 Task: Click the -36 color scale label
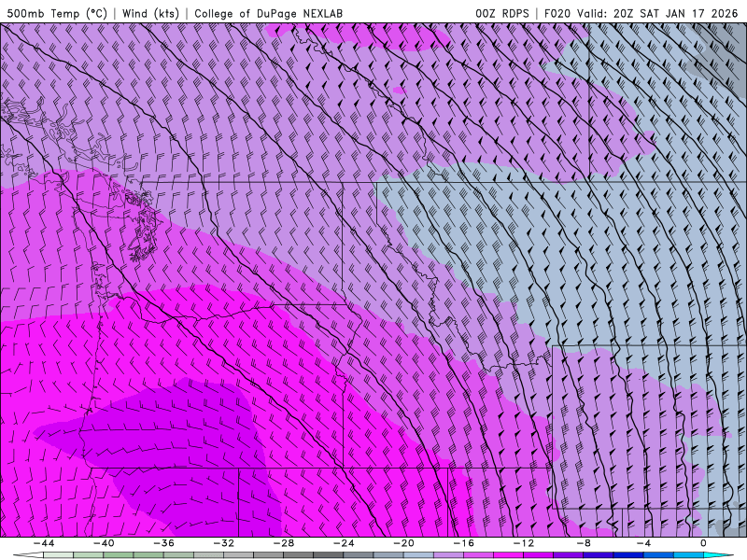[x=163, y=543]
